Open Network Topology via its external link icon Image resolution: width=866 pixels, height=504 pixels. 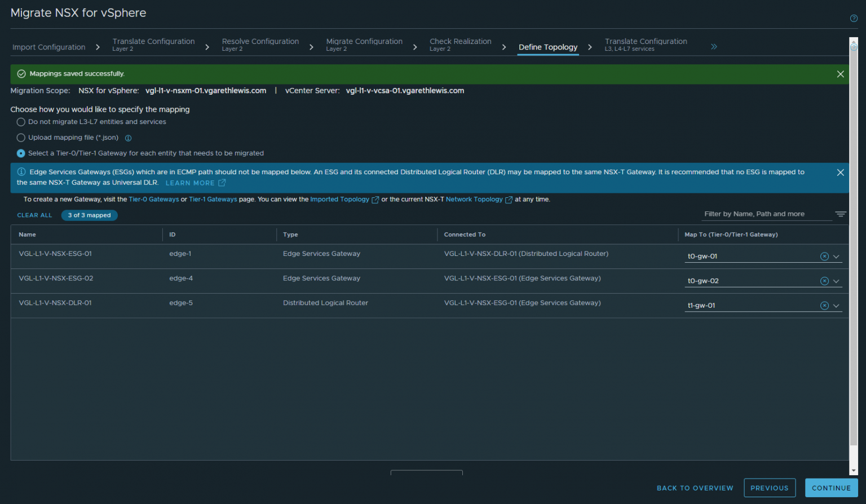click(509, 199)
